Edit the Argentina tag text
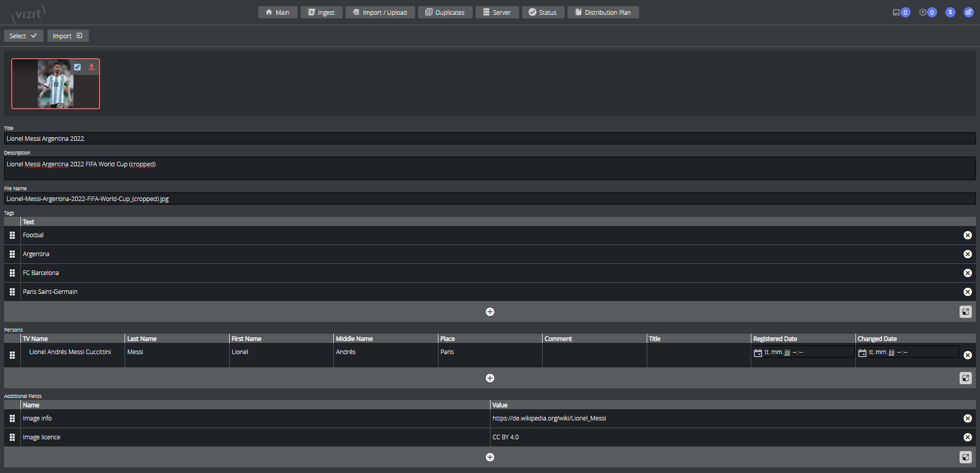Screen dimensions: 980x473 coord(490,254)
